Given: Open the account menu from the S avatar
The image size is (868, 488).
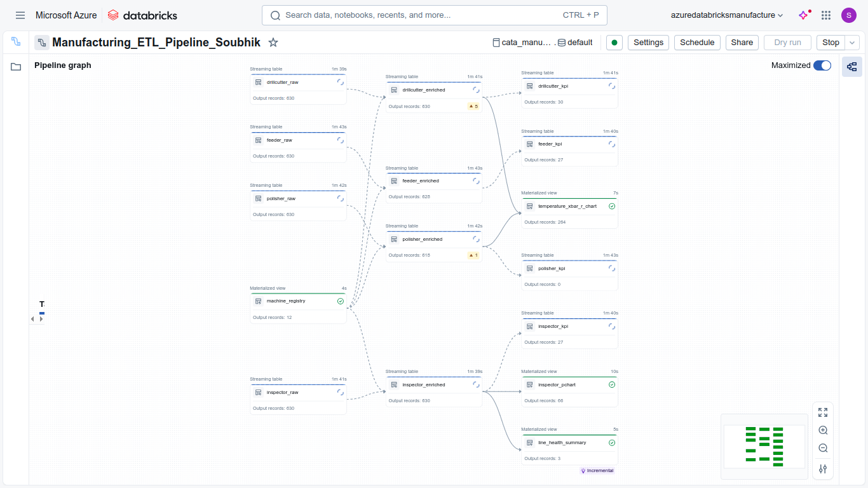Looking at the screenshot, I should tap(848, 15).
